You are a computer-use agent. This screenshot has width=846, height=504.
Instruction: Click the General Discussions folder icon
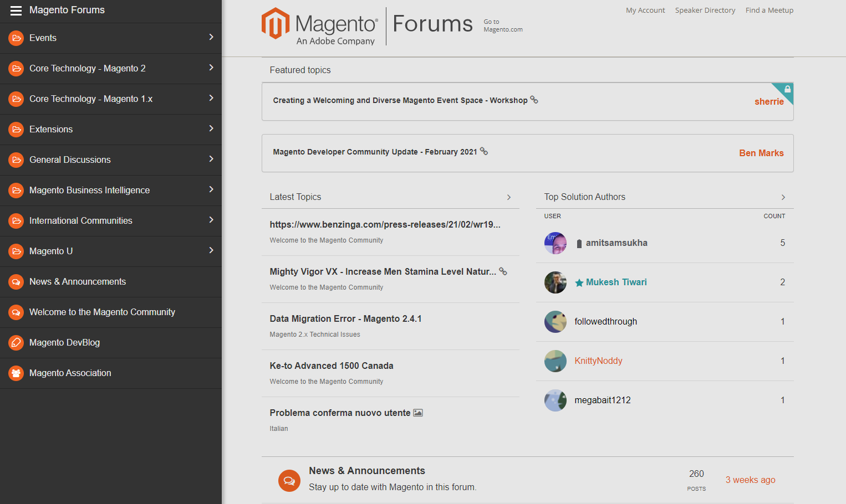(x=16, y=160)
